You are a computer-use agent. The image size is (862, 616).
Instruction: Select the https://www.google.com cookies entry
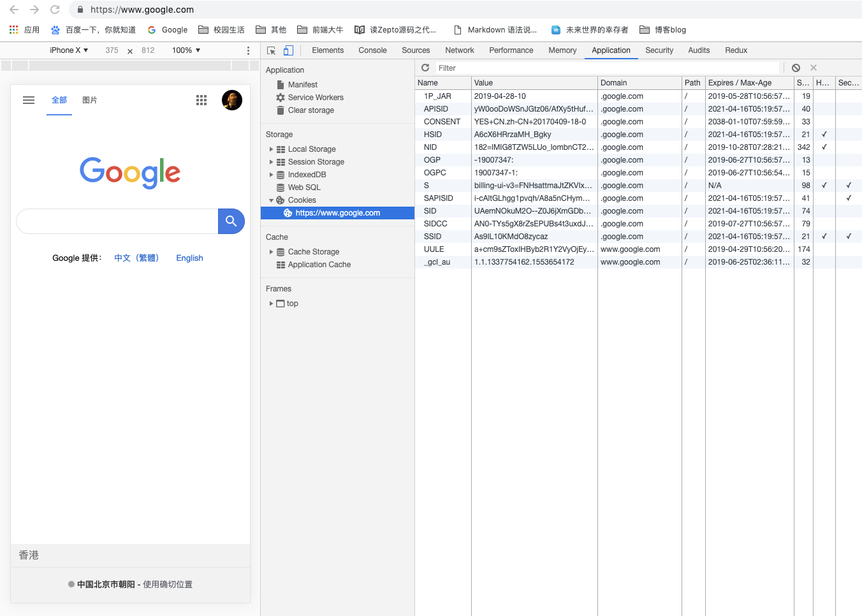point(337,213)
